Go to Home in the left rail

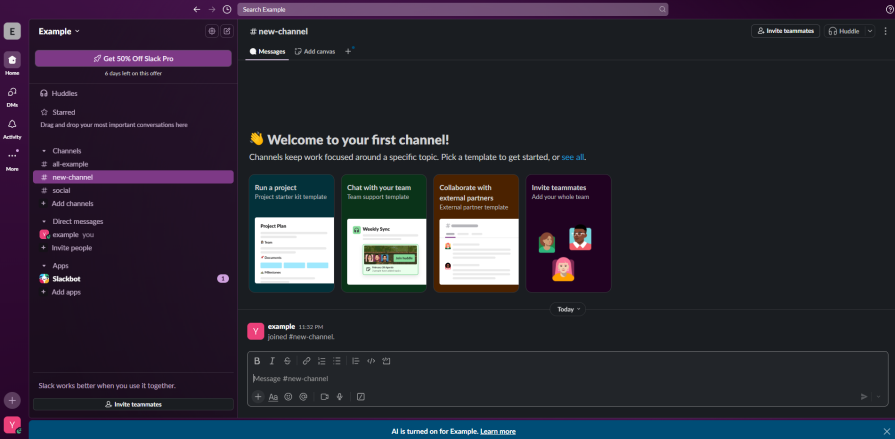click(x=12, y=63)
